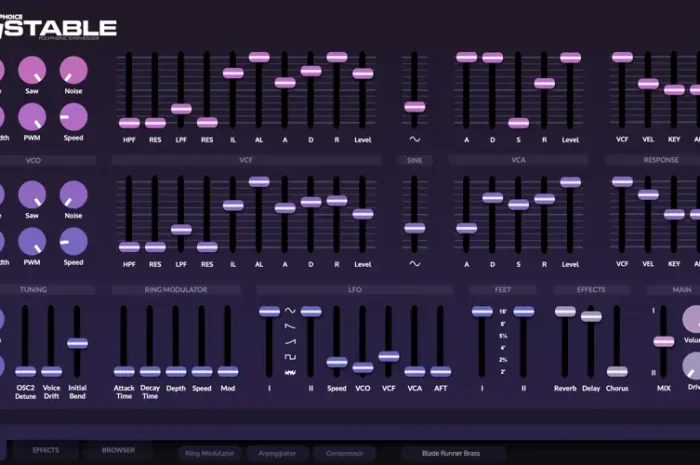Click the Initial Bend slider handle in TUNING
Screen dimensions: 700x465
[x=77, y=342]
